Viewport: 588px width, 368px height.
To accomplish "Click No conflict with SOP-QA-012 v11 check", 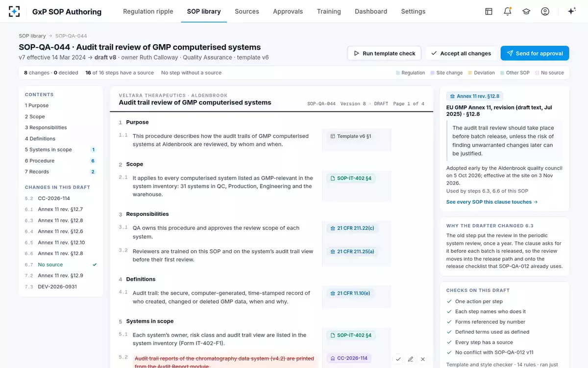I will tap(489, 352).
